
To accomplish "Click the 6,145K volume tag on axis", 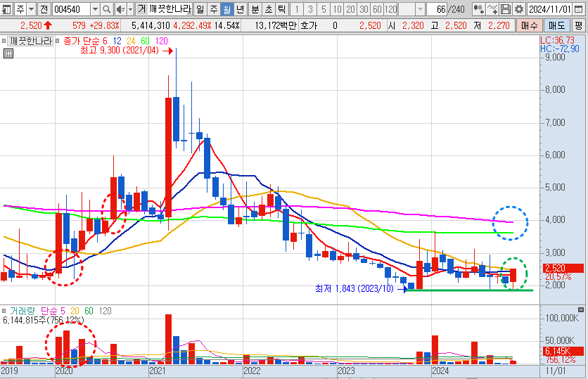I will [x=563, y=352].
